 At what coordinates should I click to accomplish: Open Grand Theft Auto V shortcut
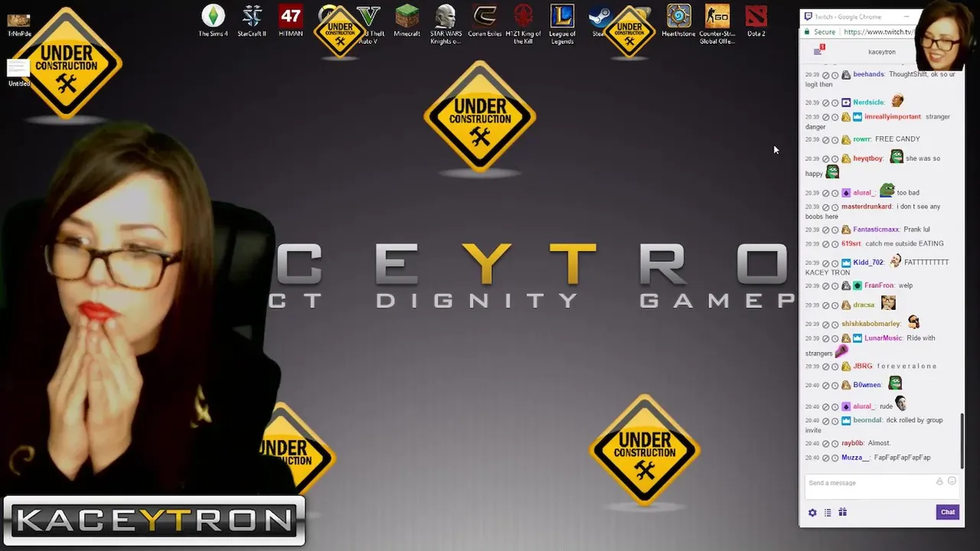coord(369,24)
